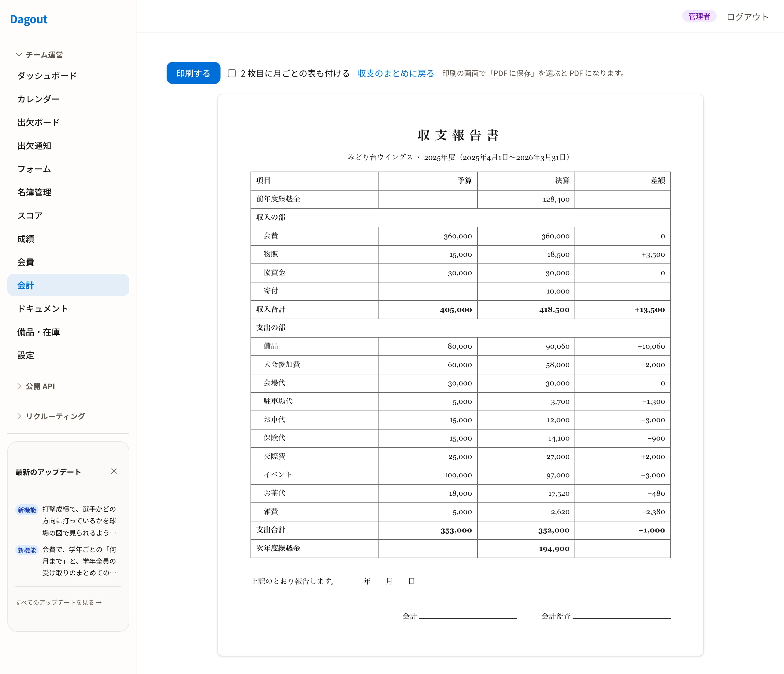784x674 pixels.
Task: Expand the 公開 API section
Action: point(36,386)
